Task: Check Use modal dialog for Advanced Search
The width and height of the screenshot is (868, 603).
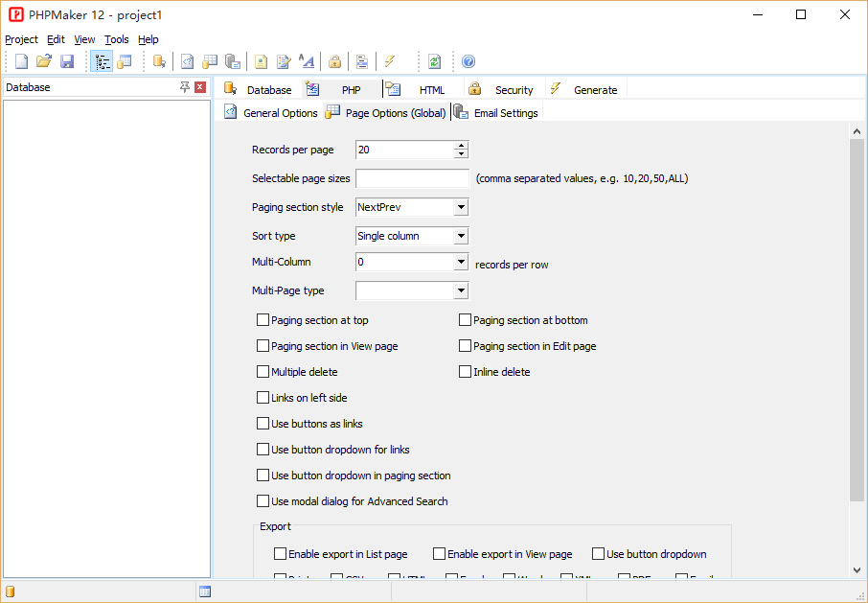Action: [263, 501]
